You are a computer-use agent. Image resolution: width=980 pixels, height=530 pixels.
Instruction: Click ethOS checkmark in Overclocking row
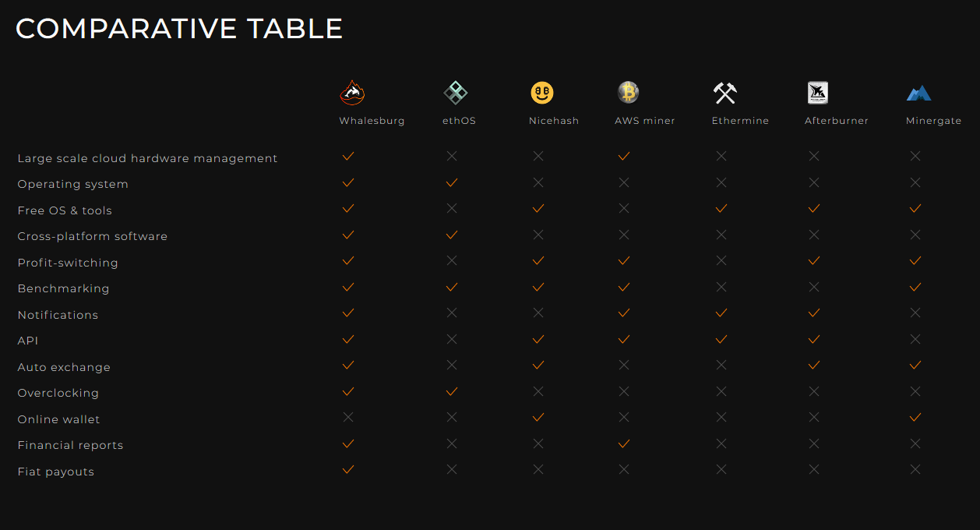click(452, 391)
